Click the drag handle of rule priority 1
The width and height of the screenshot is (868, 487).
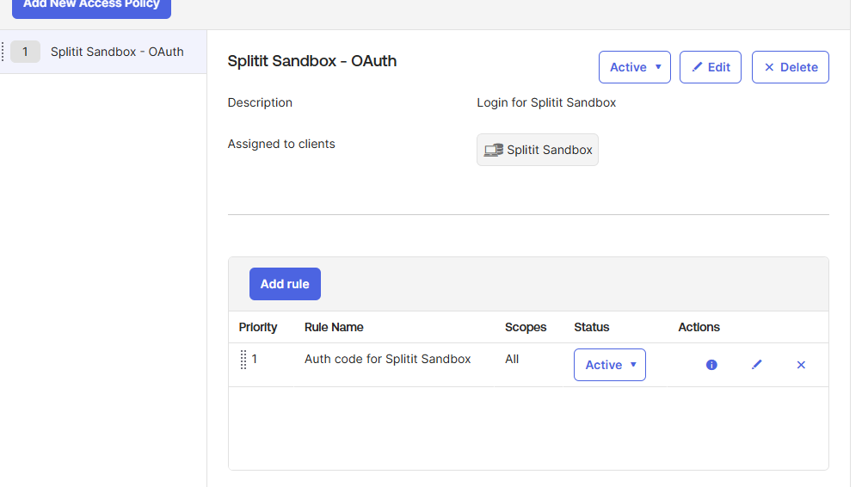tap(243, 359)
